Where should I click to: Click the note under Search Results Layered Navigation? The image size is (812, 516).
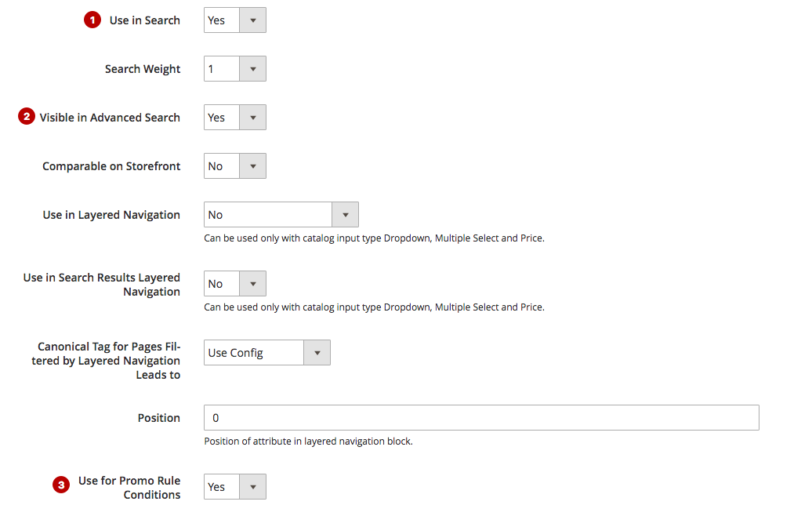374,307
